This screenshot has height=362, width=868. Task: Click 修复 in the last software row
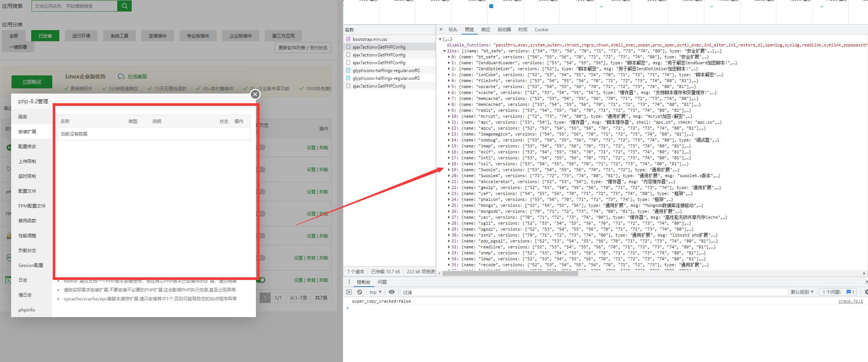click(311, 280)
